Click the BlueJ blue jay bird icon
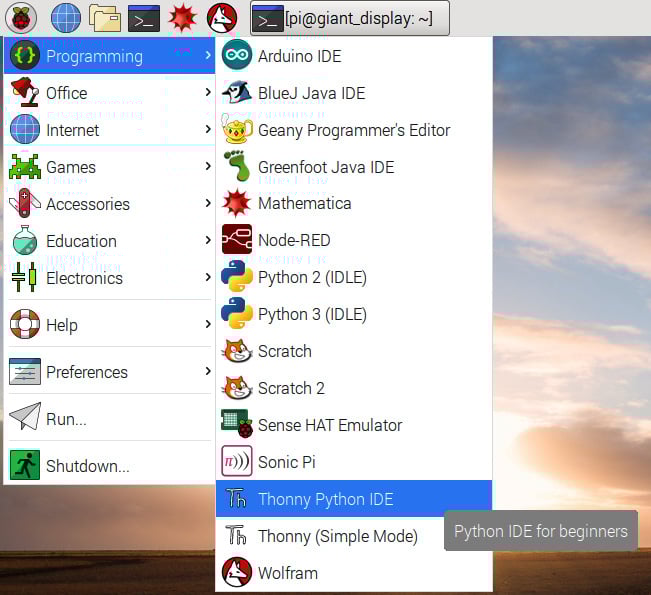This screenshot has height=595, width=651. tap(237, 92)
